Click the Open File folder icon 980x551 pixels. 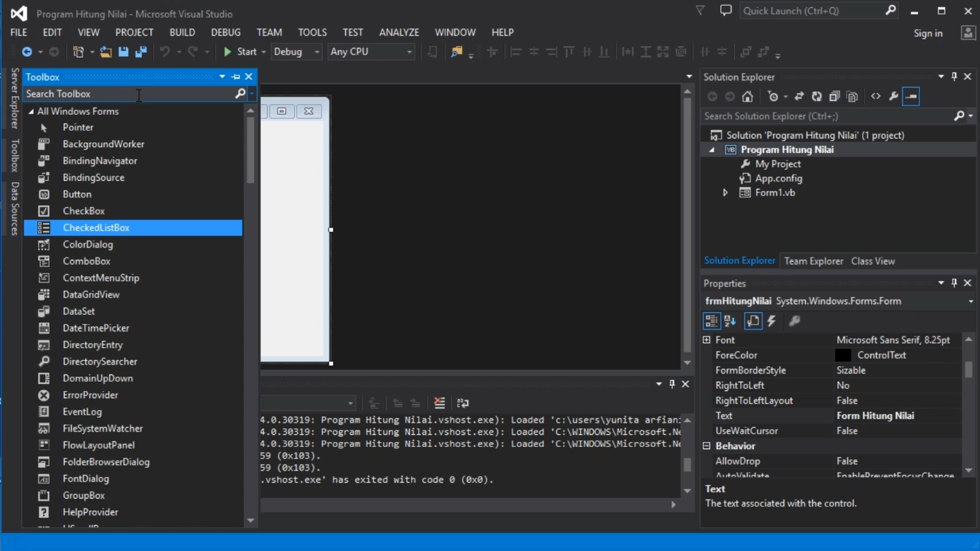(105, 52)
